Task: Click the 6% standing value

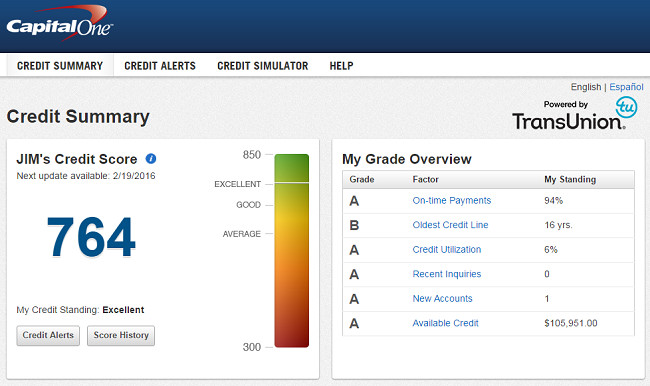Action: coord(551,250)
